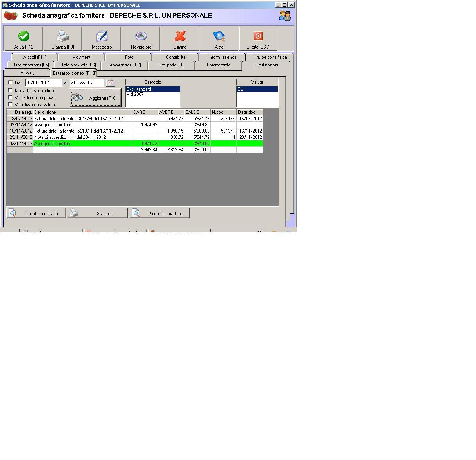Click Visualizza dettaglio button

point(36,213)
